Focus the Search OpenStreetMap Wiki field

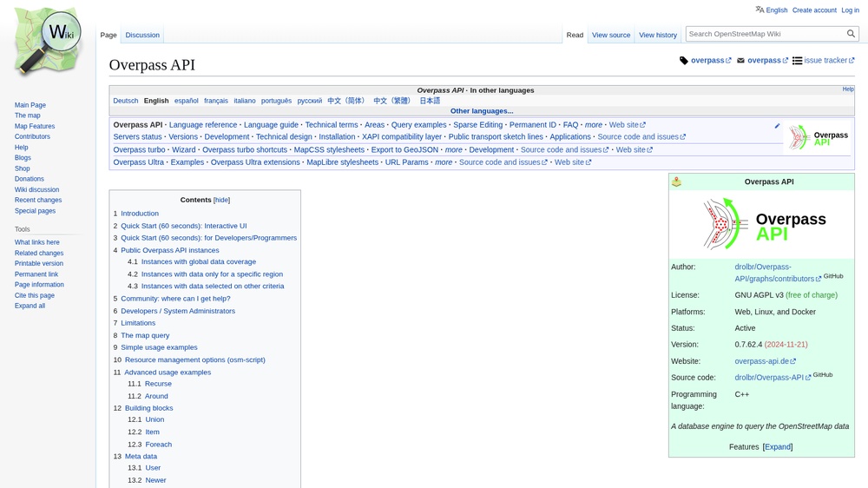(x=766, y=34)
